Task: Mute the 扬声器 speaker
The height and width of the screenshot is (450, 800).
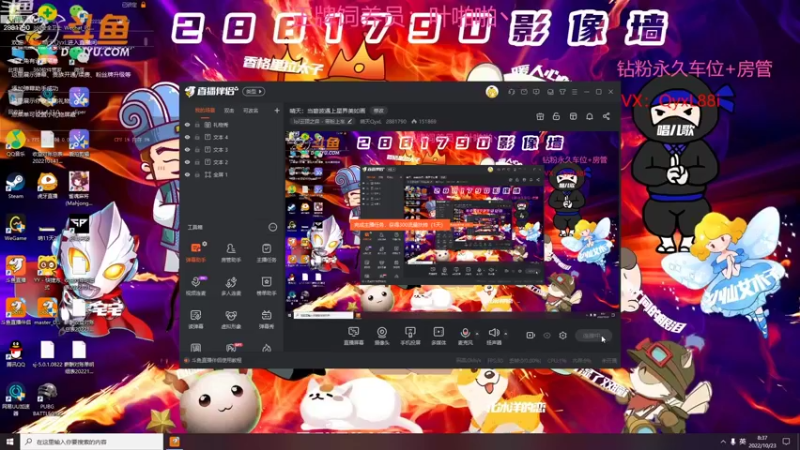Action: [493, 336]
